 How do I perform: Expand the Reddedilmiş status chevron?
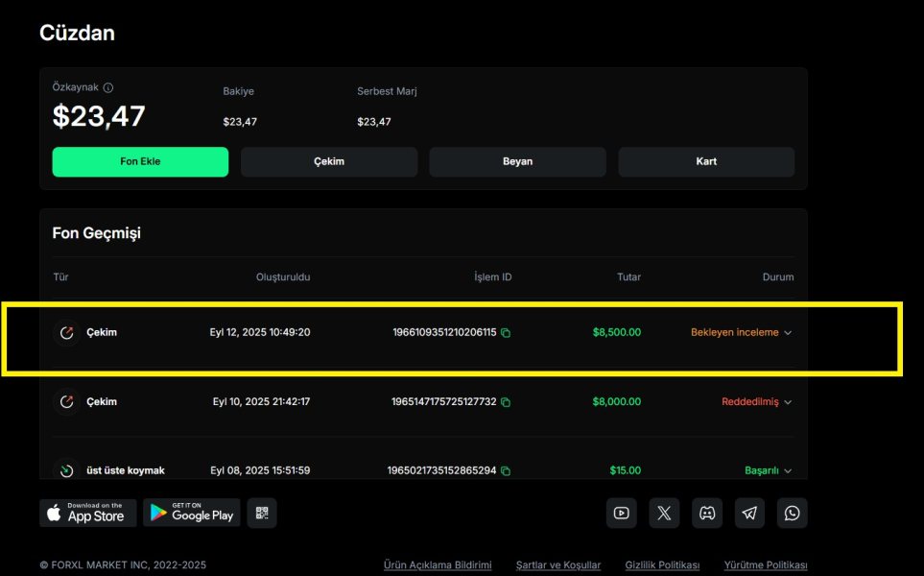pyautogui.click(x=788, y=402)
